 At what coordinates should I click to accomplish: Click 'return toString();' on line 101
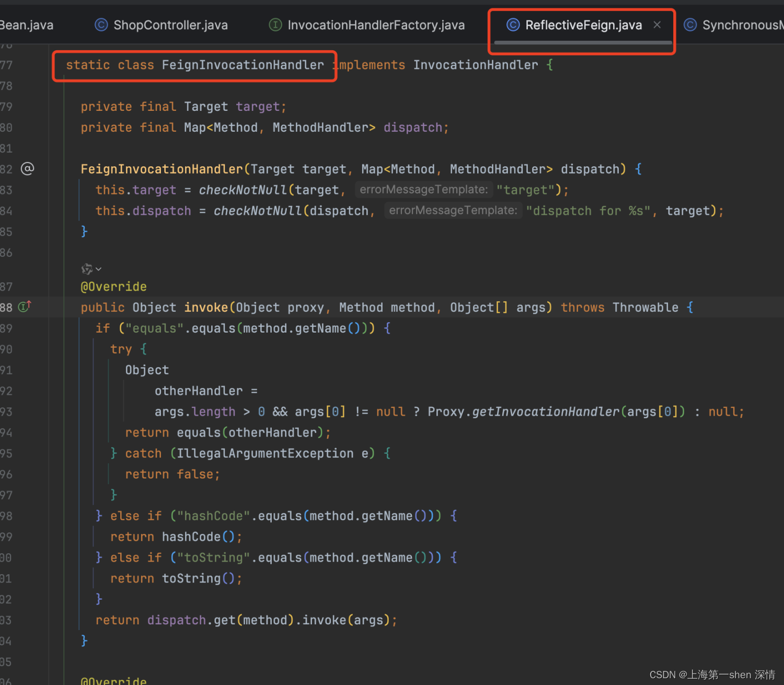176,578
